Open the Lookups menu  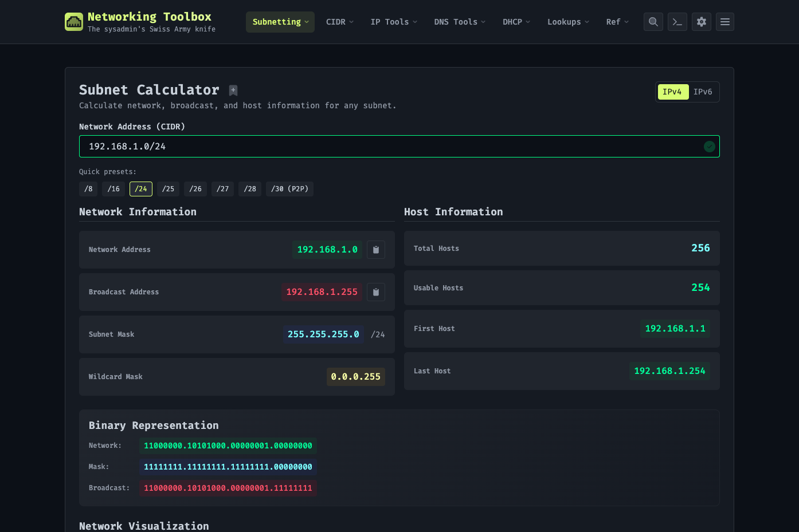pos(568,22)
